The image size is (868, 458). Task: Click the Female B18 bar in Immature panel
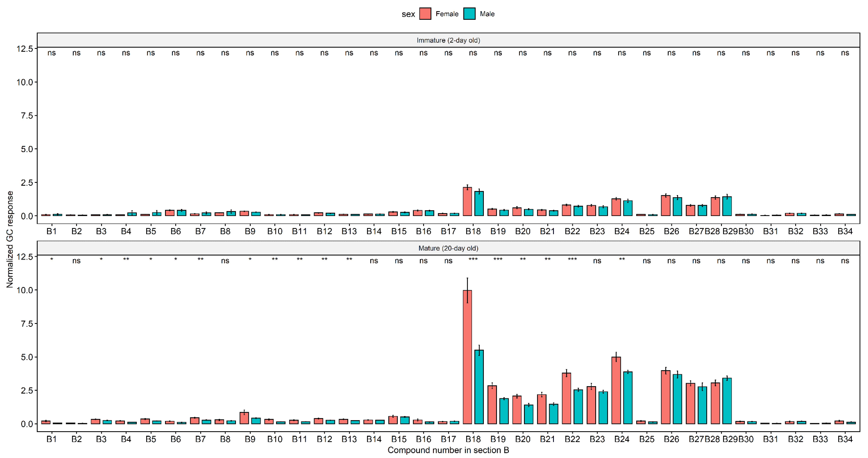467,201
